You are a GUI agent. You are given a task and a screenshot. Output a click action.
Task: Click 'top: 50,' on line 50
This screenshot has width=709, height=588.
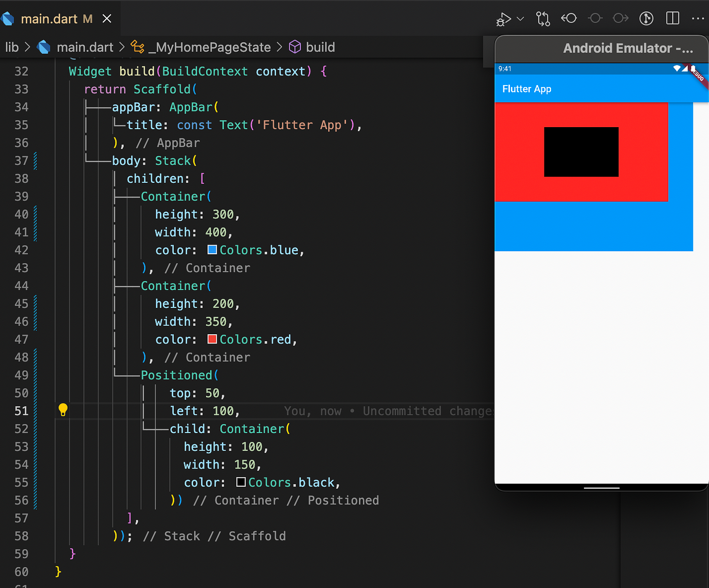pos(198,393)
